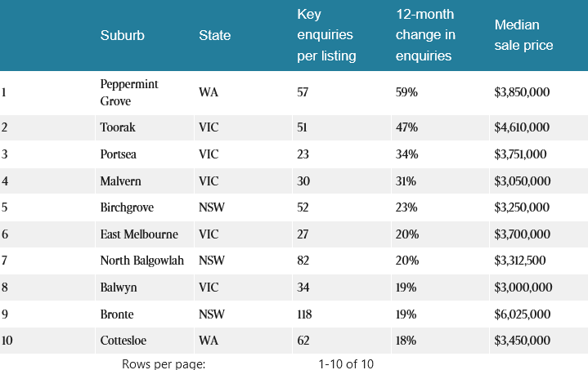Select North Balgowlah suburb cell

pos(142,261)
